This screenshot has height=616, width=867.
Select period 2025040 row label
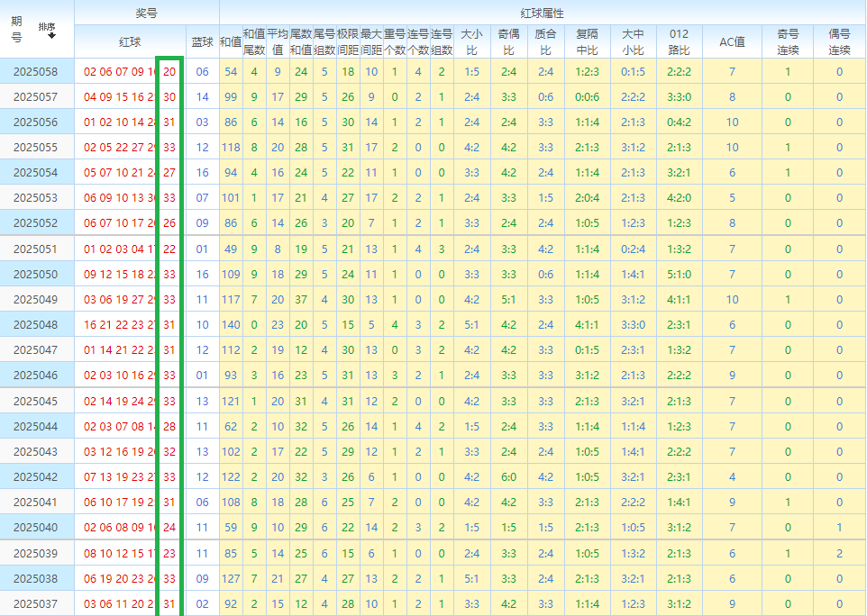[35, 527]
